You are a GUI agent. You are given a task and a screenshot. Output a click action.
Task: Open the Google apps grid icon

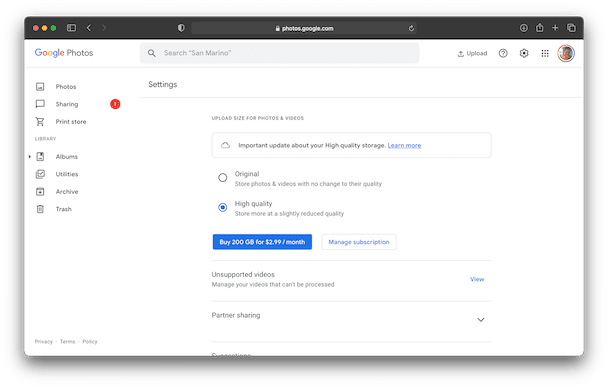545,53
